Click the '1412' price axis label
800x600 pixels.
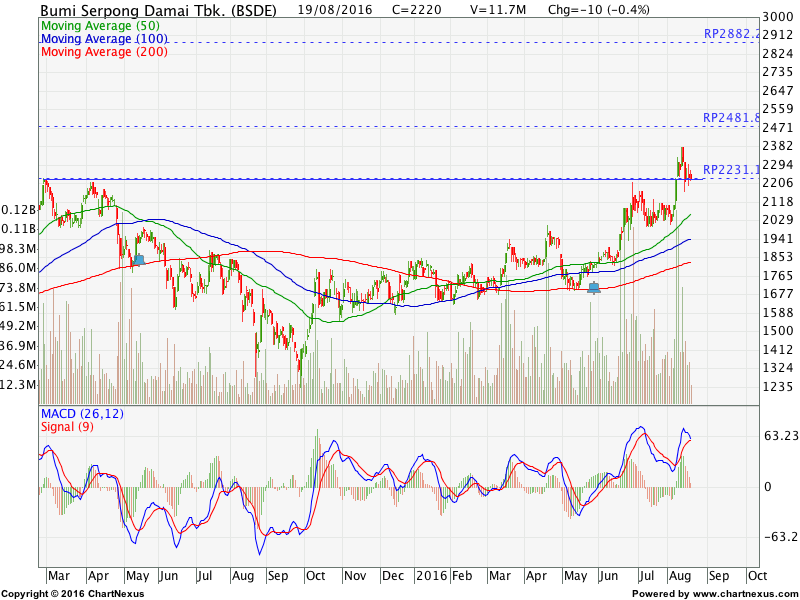coord(778,349)
